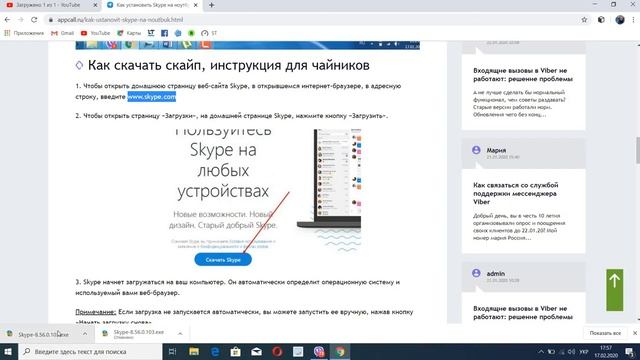The width and height of the screenshot is (640, 360).
Task: Open File Explorer from the taskbar
Action: 194,351
